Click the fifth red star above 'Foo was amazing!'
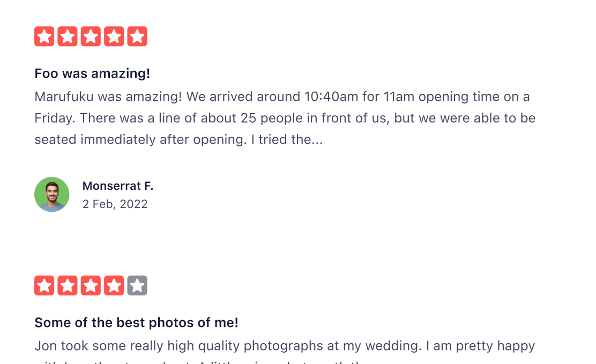 pos(137,36)
